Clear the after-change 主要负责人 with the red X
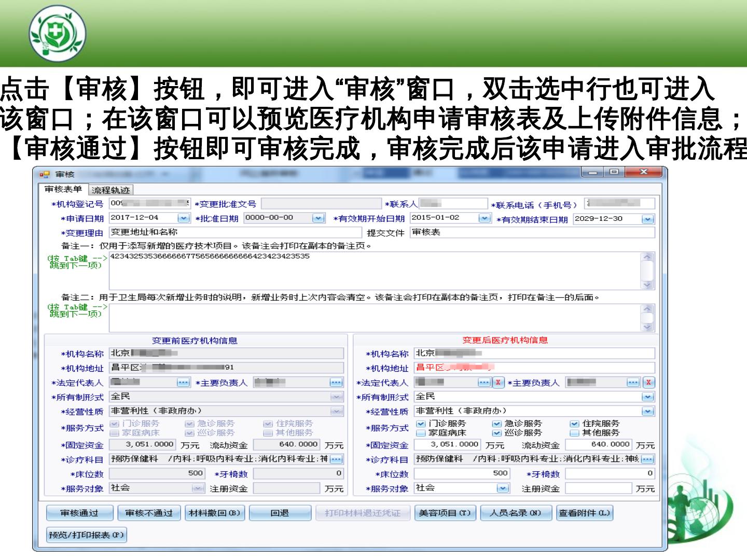 [x=648, y=383]
